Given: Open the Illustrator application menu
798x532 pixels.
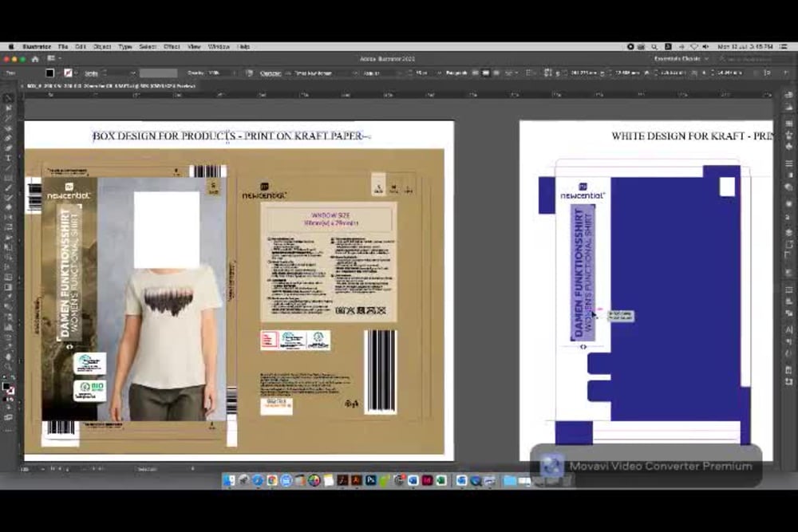Looking at the screenshot, I should point(37,47).
